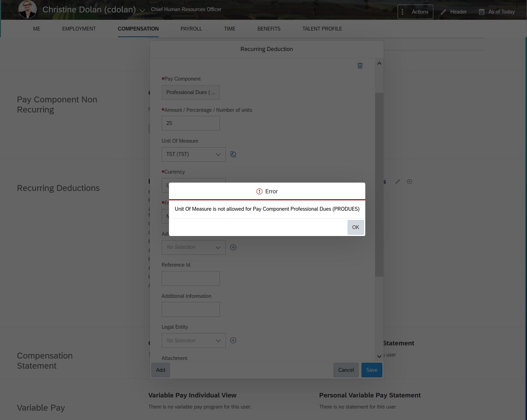Click the Recurring Deductions section heading

pos(58,188)
